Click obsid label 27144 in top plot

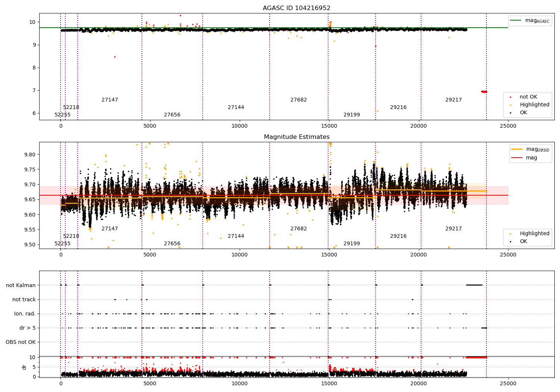(236, 108)
